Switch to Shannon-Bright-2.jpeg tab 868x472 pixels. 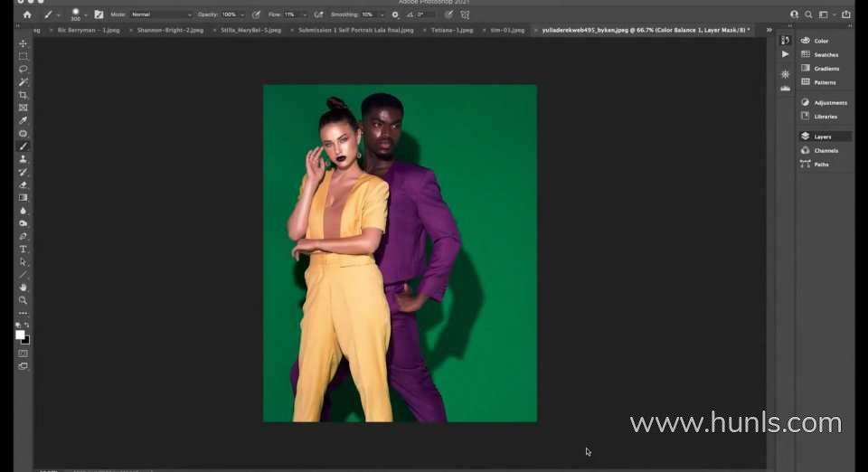pos(170,30)
